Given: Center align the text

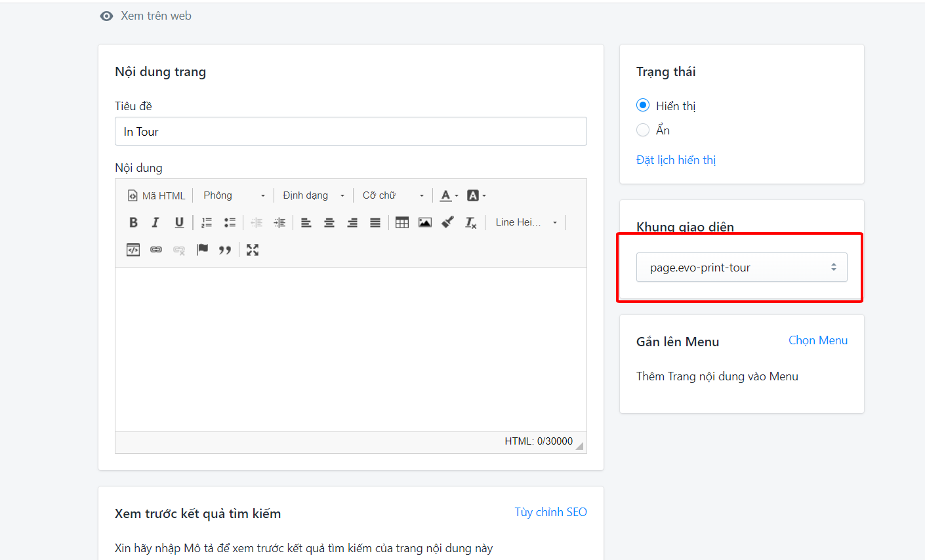Looking at the screenshot, I should (329, 222).
